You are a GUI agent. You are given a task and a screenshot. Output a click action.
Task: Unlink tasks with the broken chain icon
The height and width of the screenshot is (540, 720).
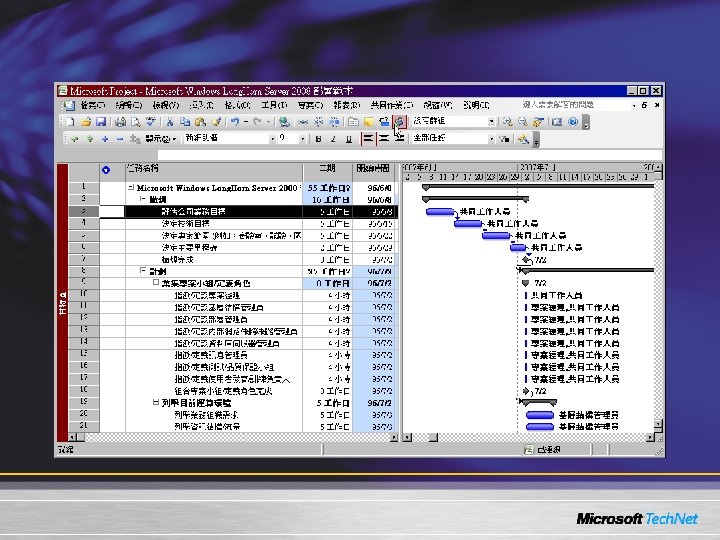319,122
